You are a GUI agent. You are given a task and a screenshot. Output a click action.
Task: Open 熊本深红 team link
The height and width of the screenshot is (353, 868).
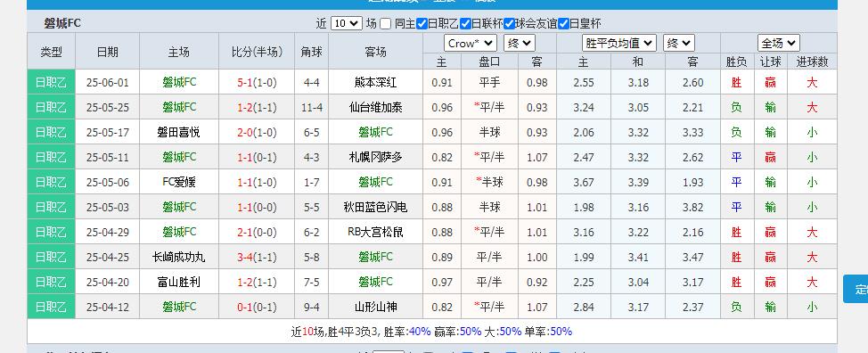pyautogui.click(x=375, y=82)
